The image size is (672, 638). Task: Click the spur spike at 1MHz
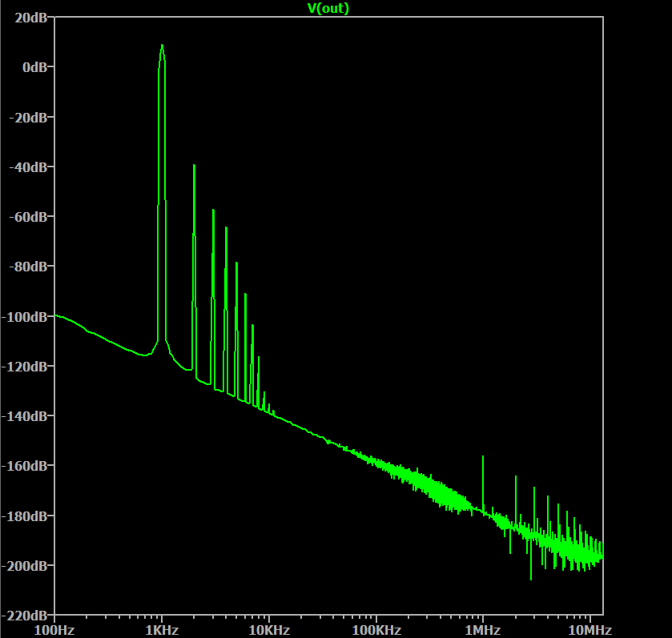point(483,458)
